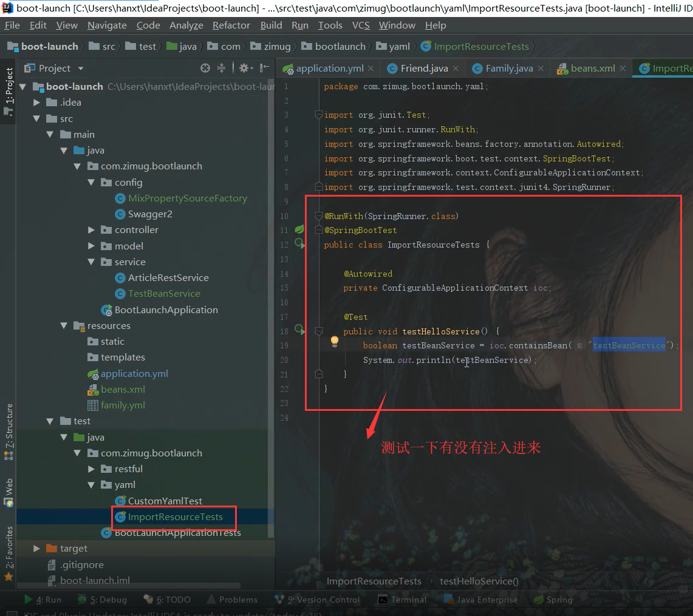Viewport: 693px width, 616px height.
Task: Click testHelloService() in the editor breadcrumb
Action: tap(479, 581)
